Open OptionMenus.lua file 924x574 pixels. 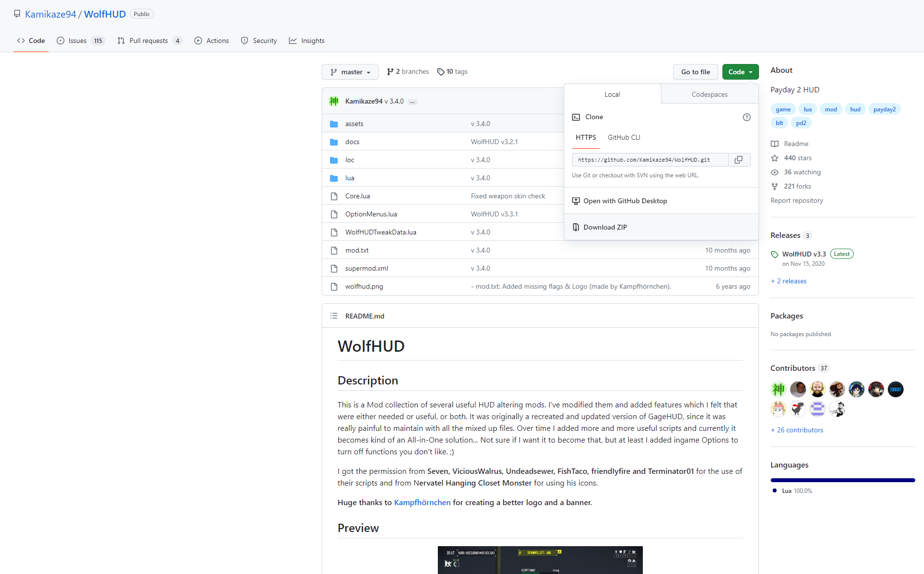(x=371, y=214)
